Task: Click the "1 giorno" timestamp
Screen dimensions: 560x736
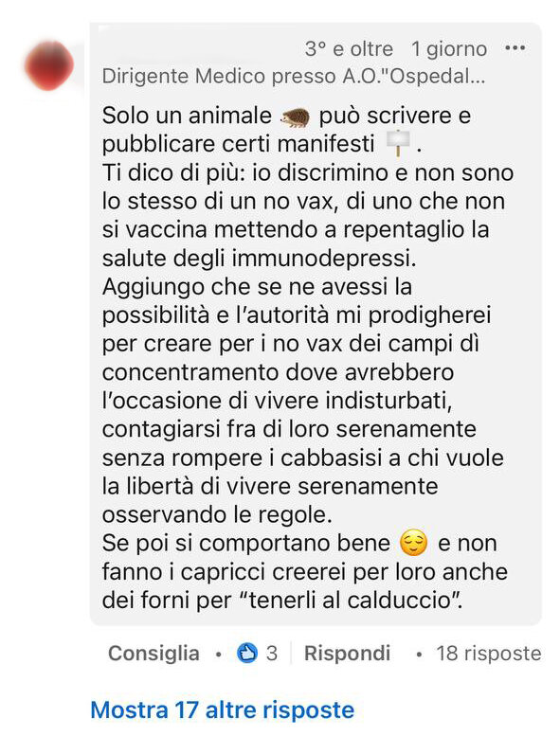Action: click(x=449, y=49)
